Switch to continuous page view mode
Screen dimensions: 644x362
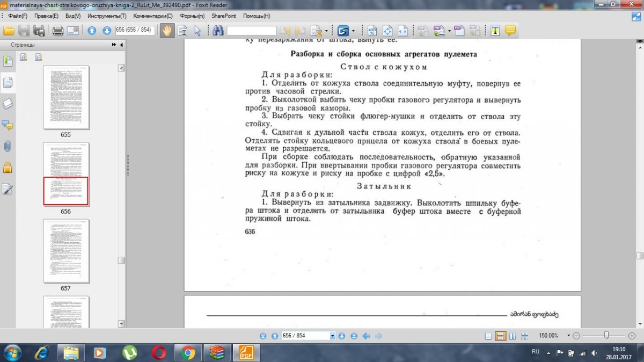500,336
